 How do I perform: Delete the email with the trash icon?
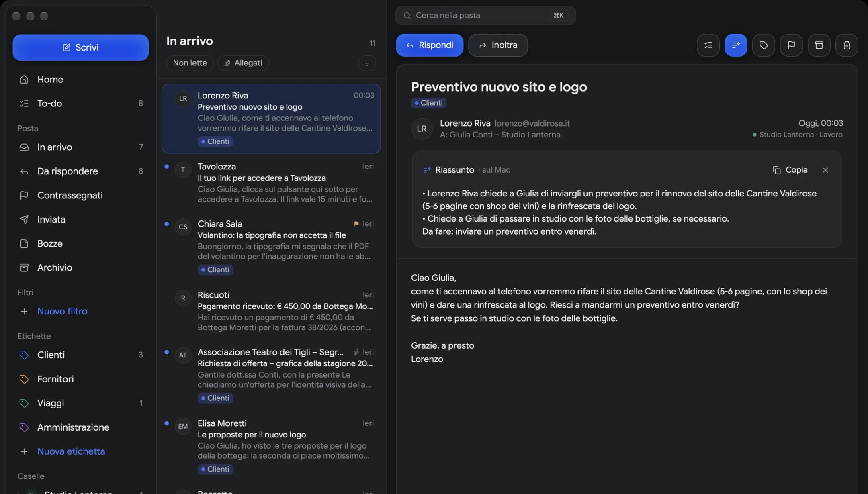tap(847, 45)
